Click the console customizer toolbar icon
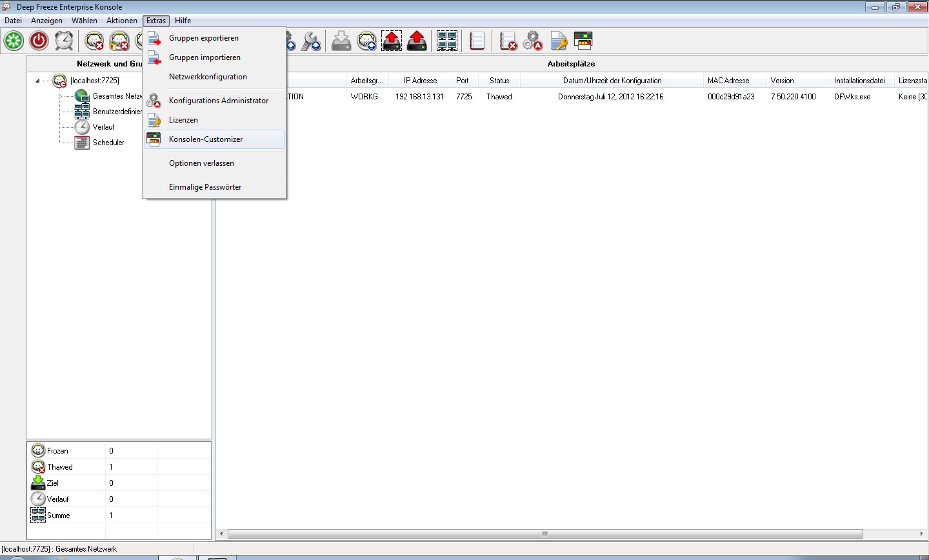 583,41
